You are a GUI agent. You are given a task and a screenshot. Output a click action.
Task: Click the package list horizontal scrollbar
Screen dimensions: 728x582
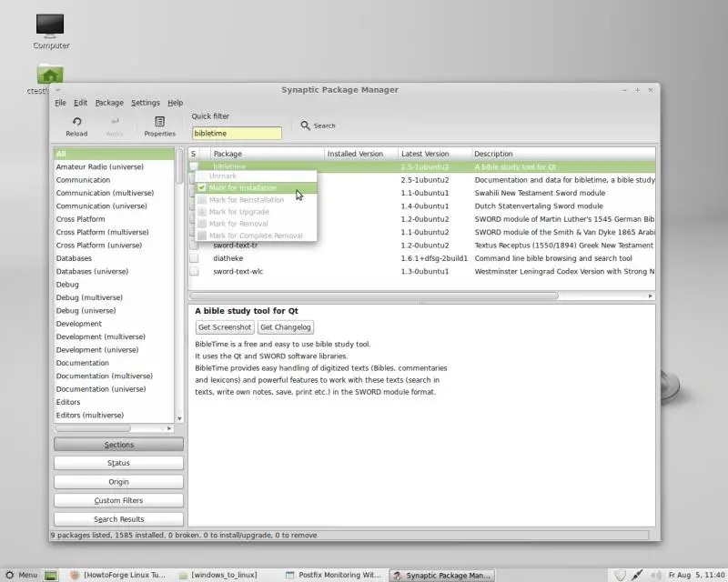click(374, 296)
